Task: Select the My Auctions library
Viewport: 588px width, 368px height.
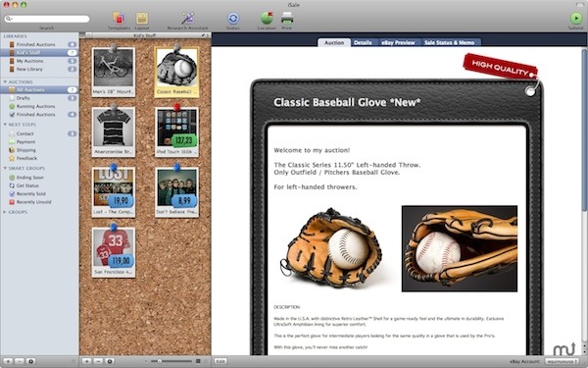Action: click(x=39, y=61)
